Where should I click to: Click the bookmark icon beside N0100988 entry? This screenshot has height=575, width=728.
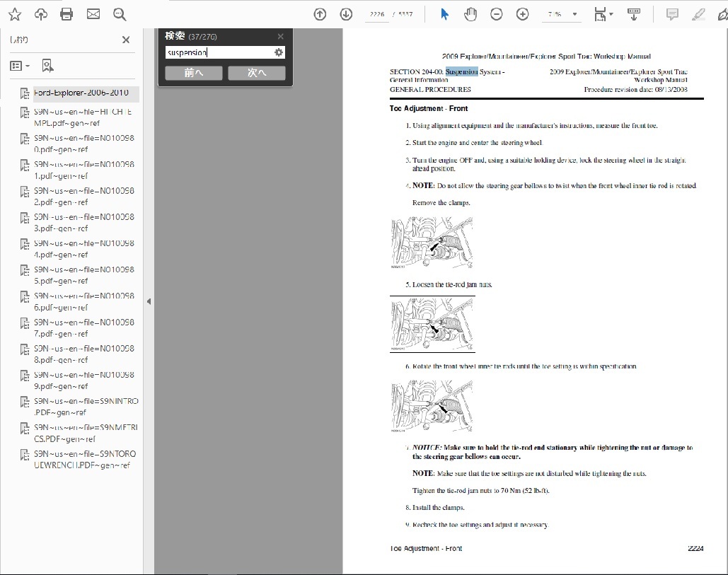pos(25,349)
